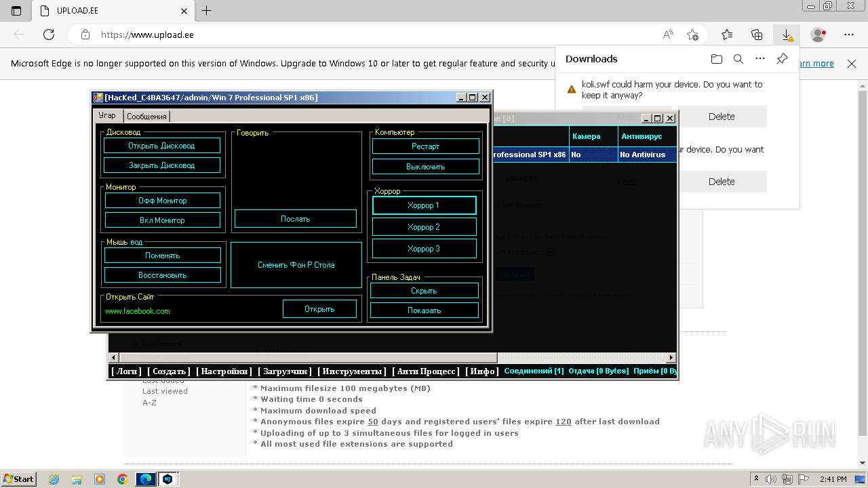Open a new browser tab
Image resolution: width=868 pixels, height=488 pixels.
click(207, 11)
